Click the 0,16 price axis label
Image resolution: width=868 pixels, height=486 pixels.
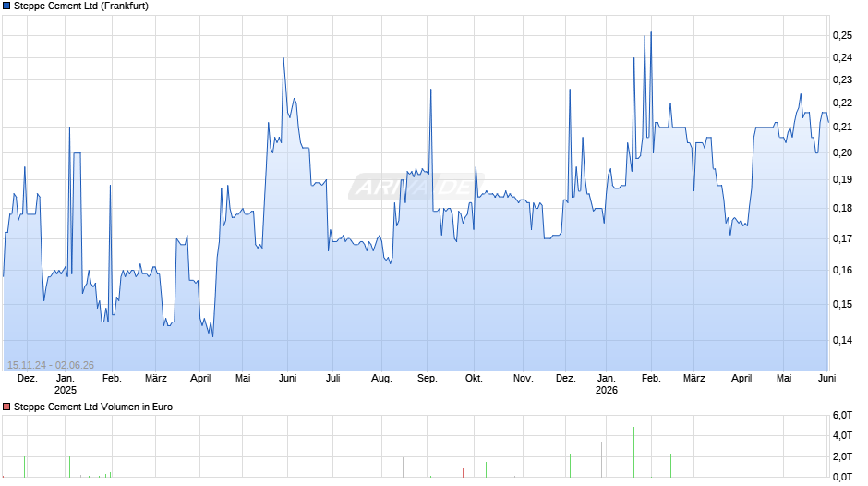tap(842, 271)
